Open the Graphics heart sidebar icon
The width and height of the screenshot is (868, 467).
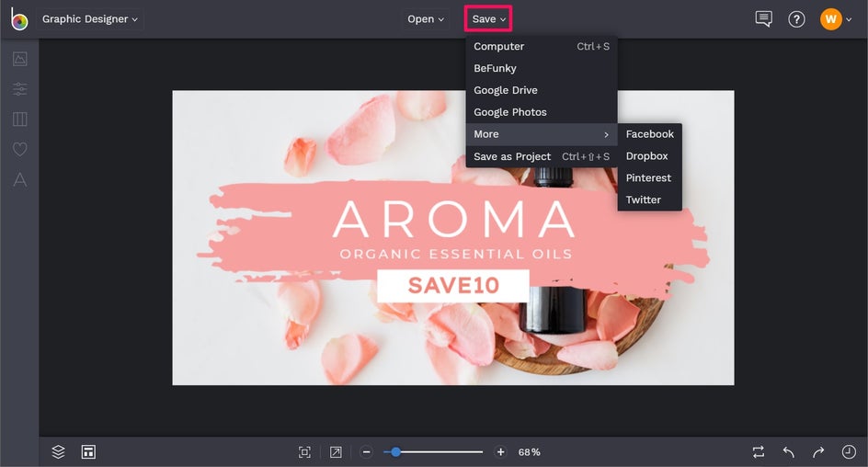[x=20, y=149]
